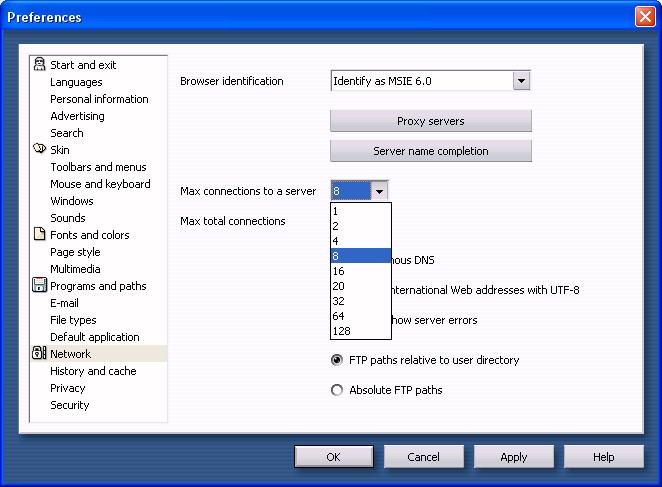662x487 pixels.
Task: Select FTP paths relative to user directory
Action: tap(337, 360)
